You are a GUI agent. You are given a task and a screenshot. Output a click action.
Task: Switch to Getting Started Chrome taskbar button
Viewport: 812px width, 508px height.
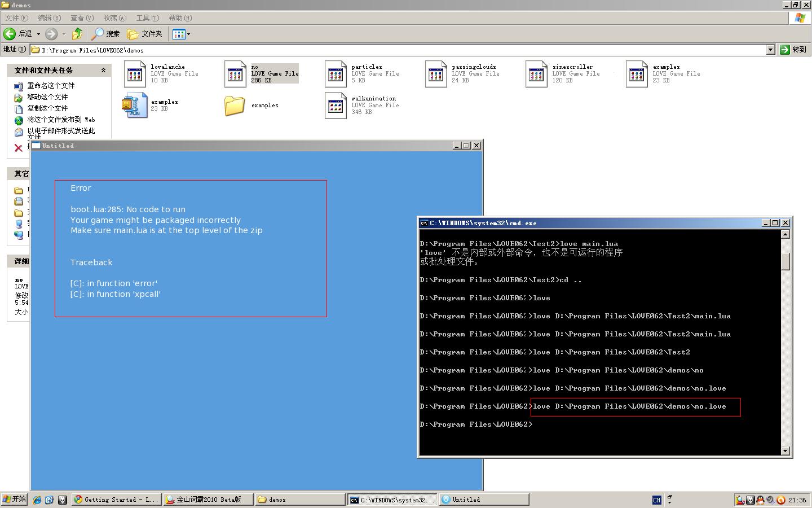click(116, 500)
